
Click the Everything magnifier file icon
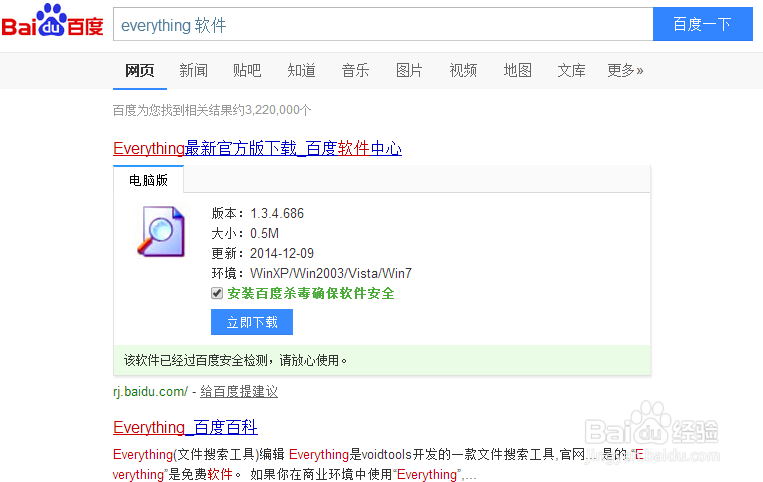point(162,231)
